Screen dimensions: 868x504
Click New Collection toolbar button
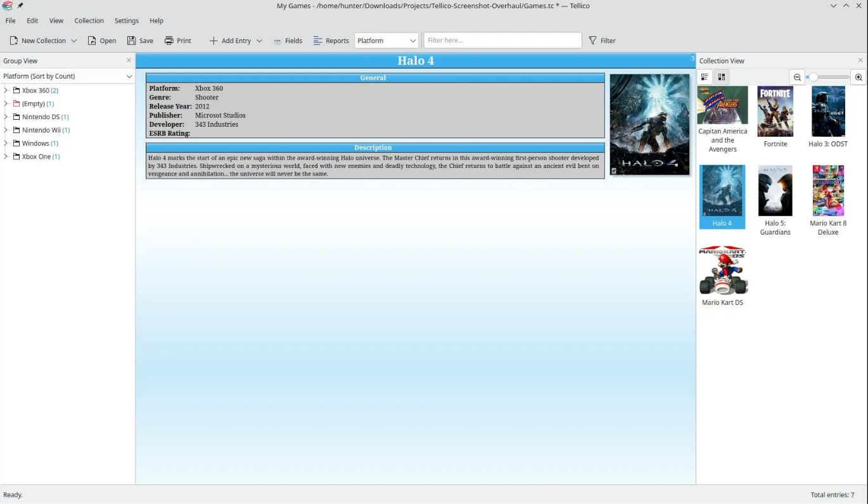click(x=37, y=41)
